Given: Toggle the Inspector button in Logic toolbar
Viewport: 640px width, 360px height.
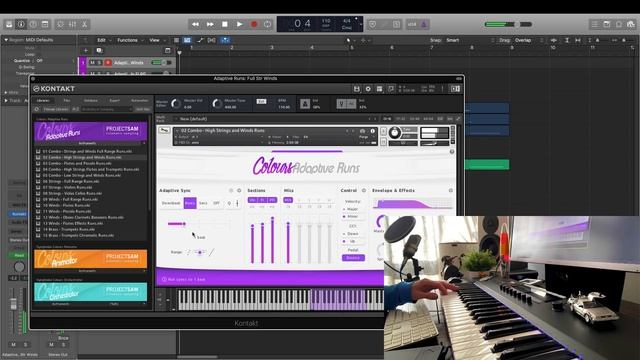Looking at the screenshot, I should point(21,24).
